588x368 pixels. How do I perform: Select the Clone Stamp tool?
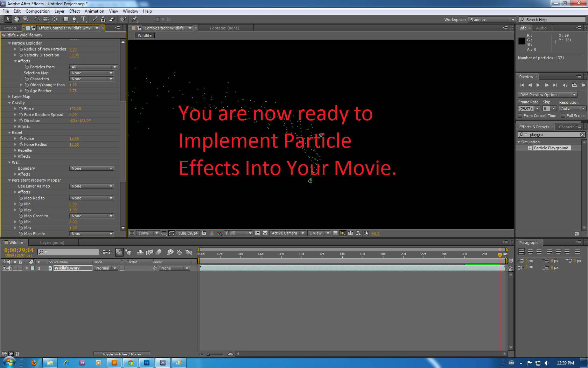tap(103, 19)
